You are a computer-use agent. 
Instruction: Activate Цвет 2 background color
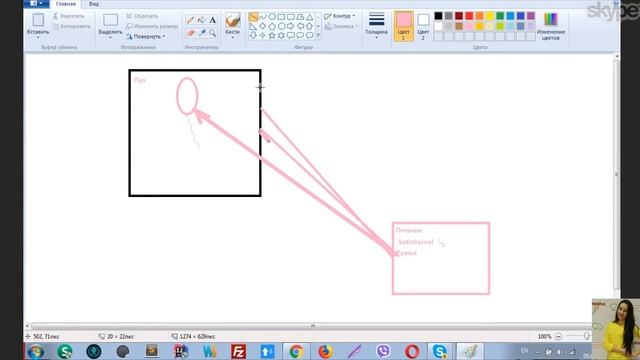(x=423, y=26)
